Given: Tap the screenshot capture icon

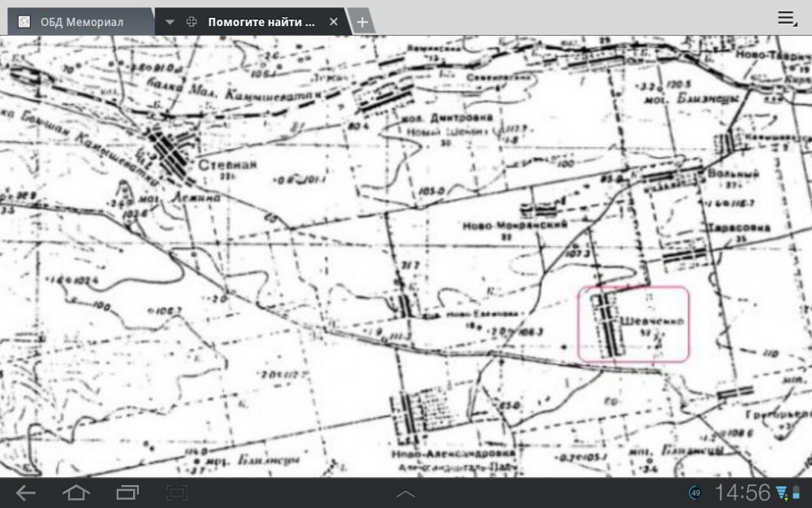Looking at the screenshot, I should click(x=177, y=493).
